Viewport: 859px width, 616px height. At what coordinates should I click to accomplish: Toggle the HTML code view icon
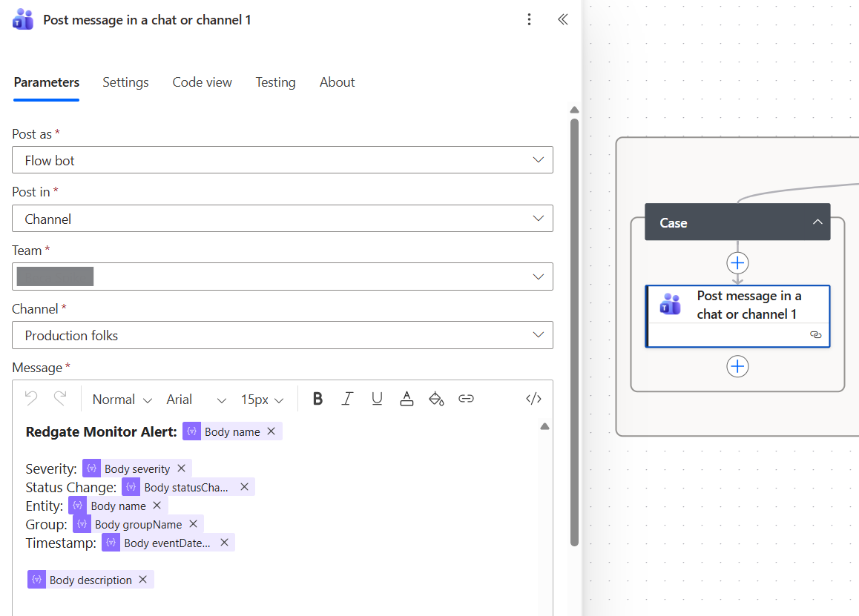(x=533, y=399)
